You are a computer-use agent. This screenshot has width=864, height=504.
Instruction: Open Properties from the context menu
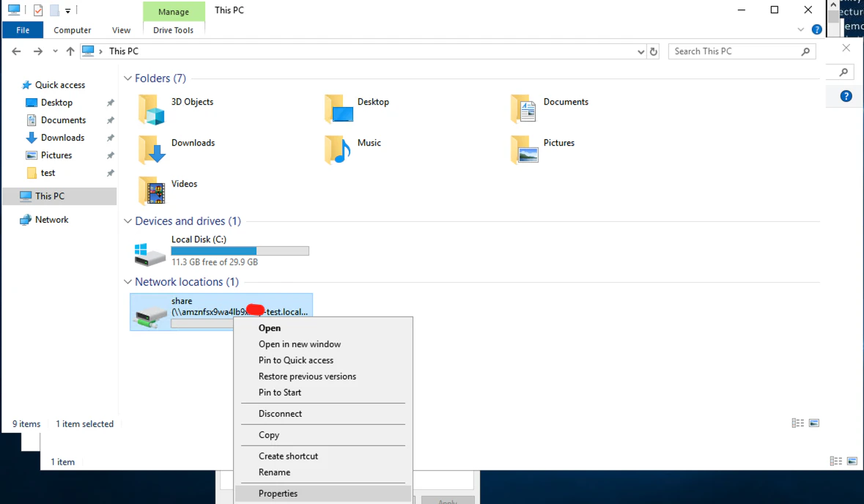coord(323,494)
